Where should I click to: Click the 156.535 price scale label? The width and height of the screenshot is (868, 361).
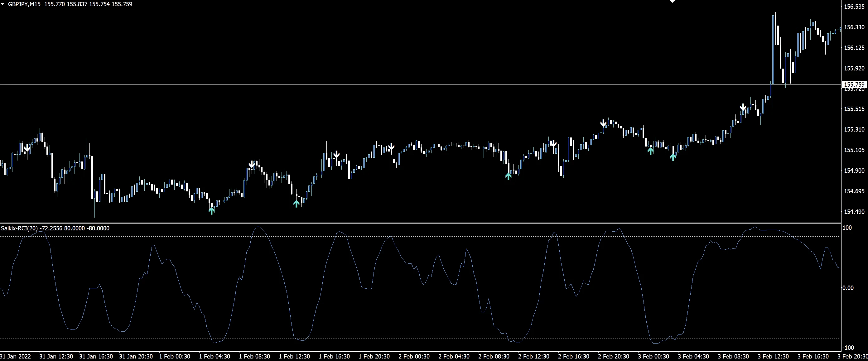click(x=854, y=7)
